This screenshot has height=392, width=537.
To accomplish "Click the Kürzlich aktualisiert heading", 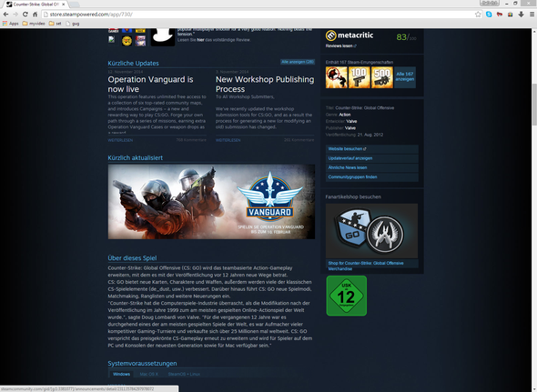I will coord(135,158).
